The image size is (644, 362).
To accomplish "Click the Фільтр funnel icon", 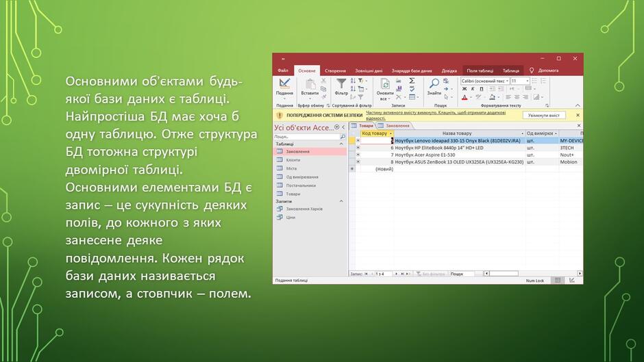I will [341, 83].
